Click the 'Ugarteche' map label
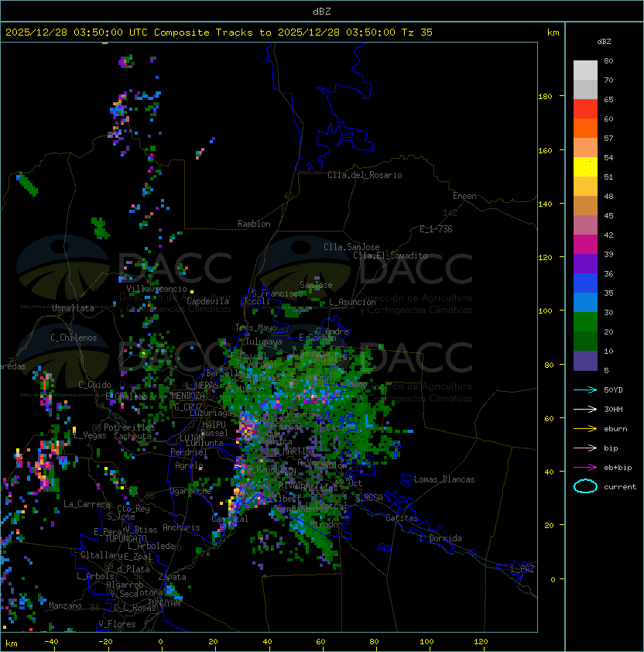This screenshot has width=644, height=652. (191, 492)
